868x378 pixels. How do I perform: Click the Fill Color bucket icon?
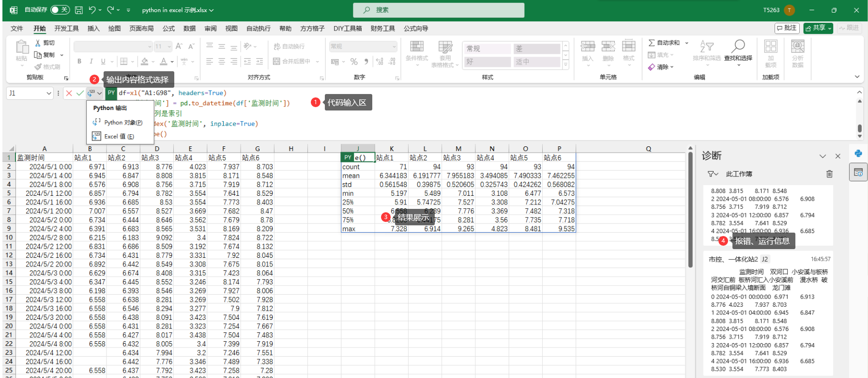pyautogui.click(x=144, y=62)
